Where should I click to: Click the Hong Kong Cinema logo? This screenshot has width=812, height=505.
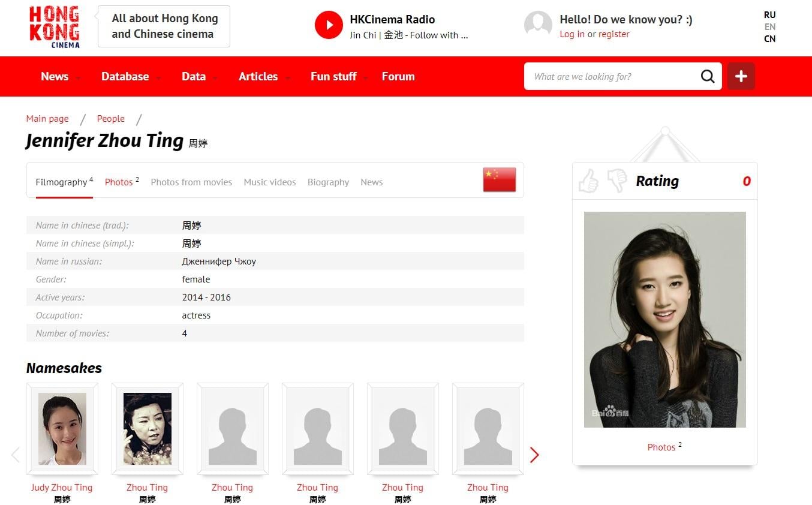[x=55, y=27]
